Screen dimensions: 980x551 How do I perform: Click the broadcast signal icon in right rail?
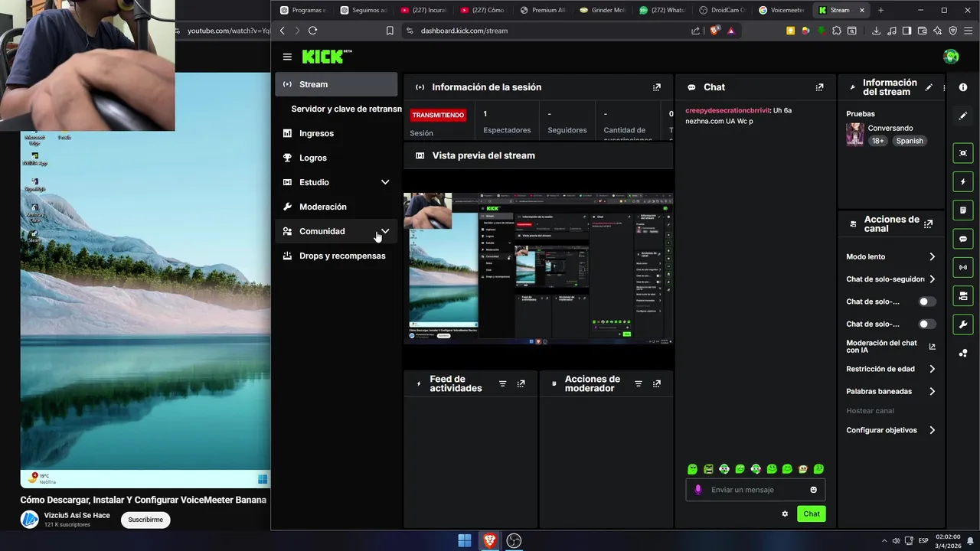point(963,267)
